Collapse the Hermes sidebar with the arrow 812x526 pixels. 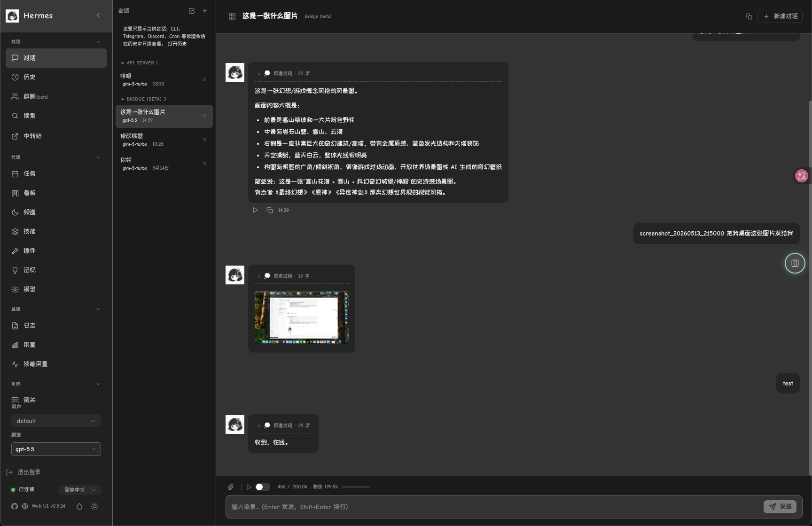(x=98, y=16)
